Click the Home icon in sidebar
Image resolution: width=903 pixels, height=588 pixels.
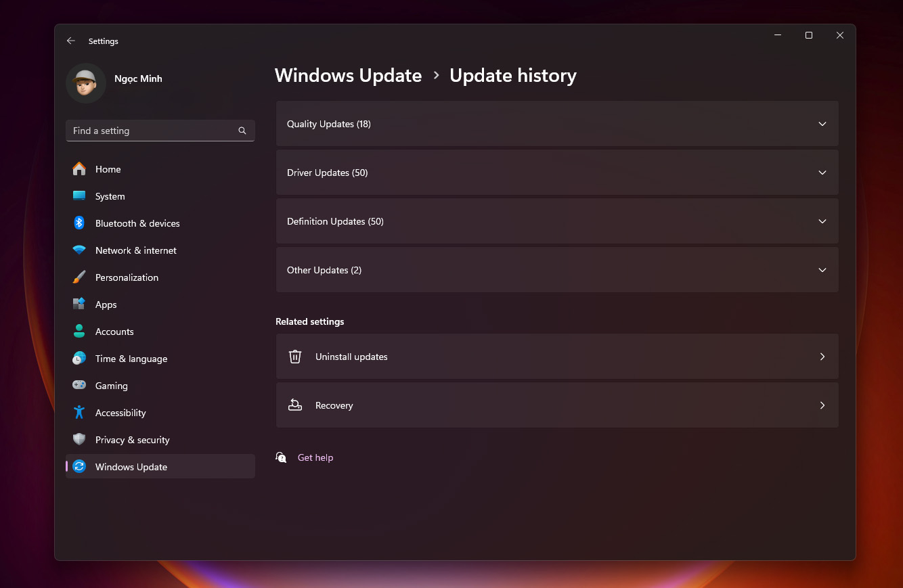click(x=79, y=168)
